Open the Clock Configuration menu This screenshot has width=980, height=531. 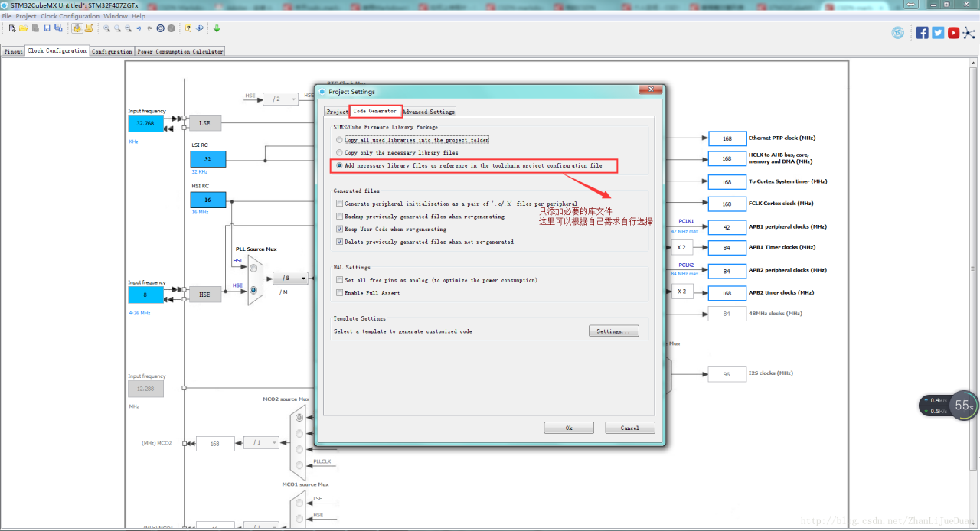70,16
